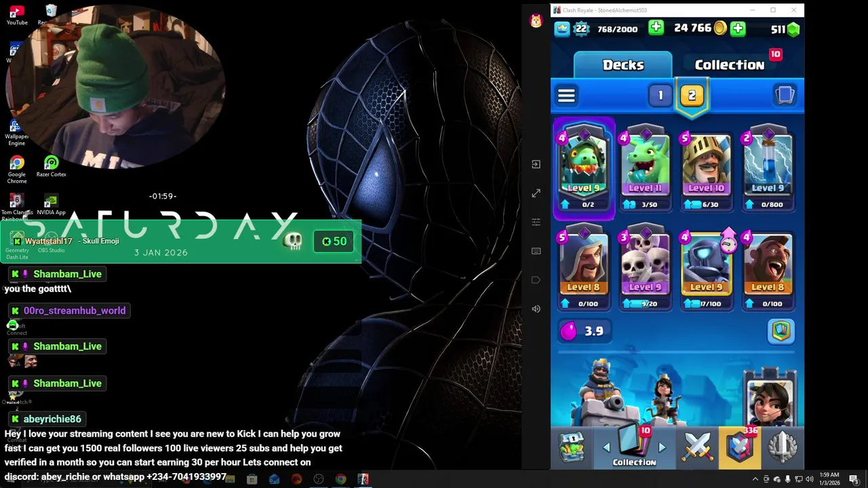Click the 00ro_streamhub_world chat username

[75, 310]
